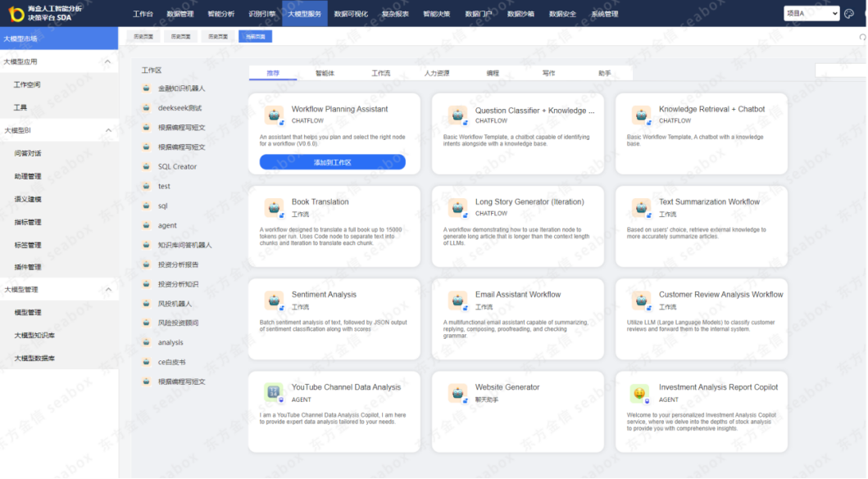Screen dimensions: 868x479
Task: Open 数据门户 in the top menu
Action: (x=479, y=14)
